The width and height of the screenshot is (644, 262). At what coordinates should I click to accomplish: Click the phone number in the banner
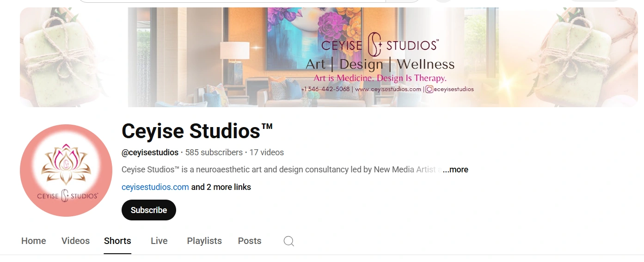click(x=325, y=89)
